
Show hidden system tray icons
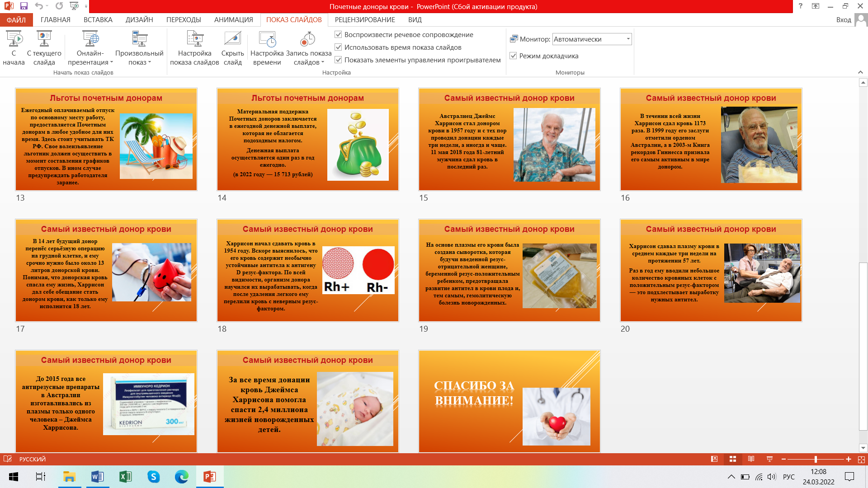[x=731, y=477]
